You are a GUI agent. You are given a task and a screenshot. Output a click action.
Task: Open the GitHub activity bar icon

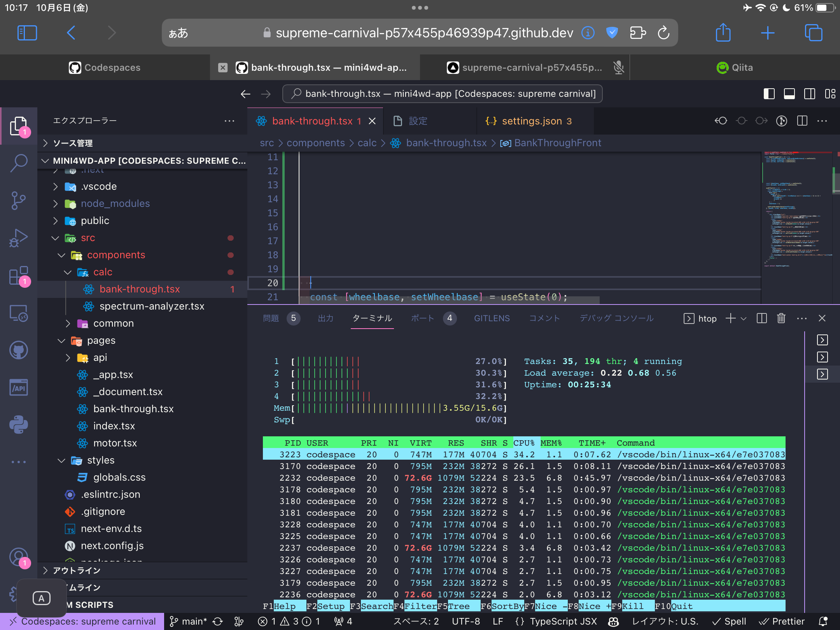tap(18, 350)
